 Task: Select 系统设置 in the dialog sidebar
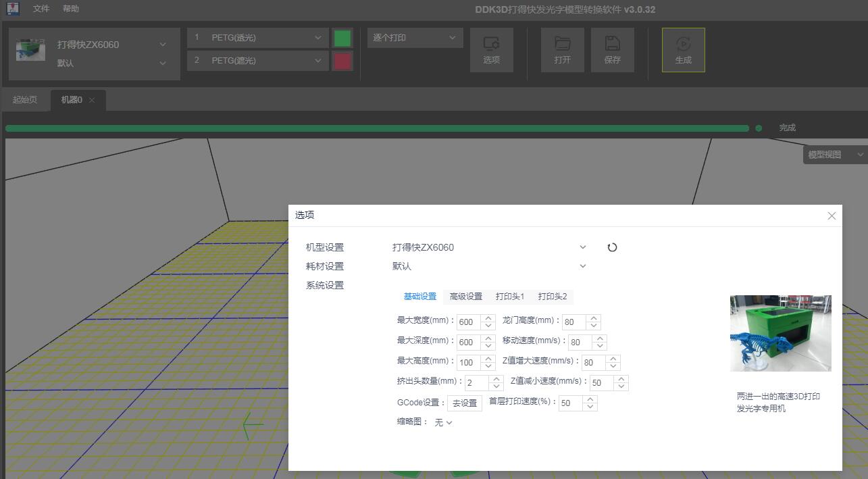[325, 285]
